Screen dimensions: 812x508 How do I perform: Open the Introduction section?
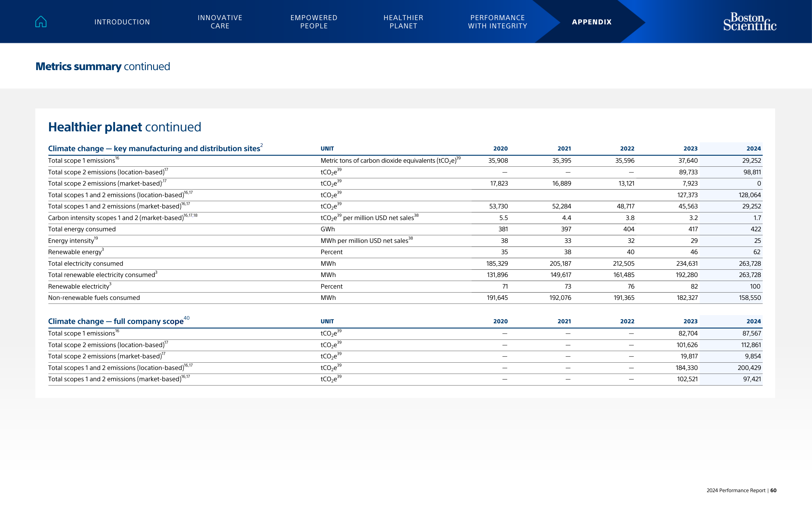tap(122, 22)
